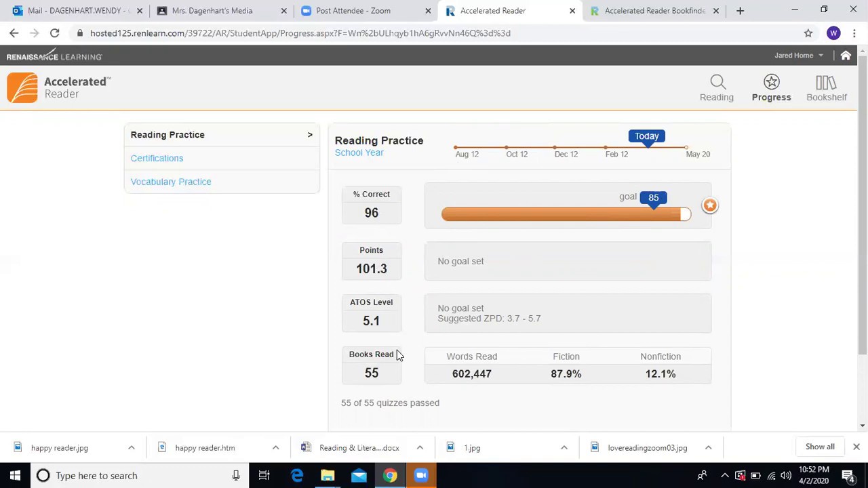
Task: Open Windows Start menu
Action: [15, 476]
